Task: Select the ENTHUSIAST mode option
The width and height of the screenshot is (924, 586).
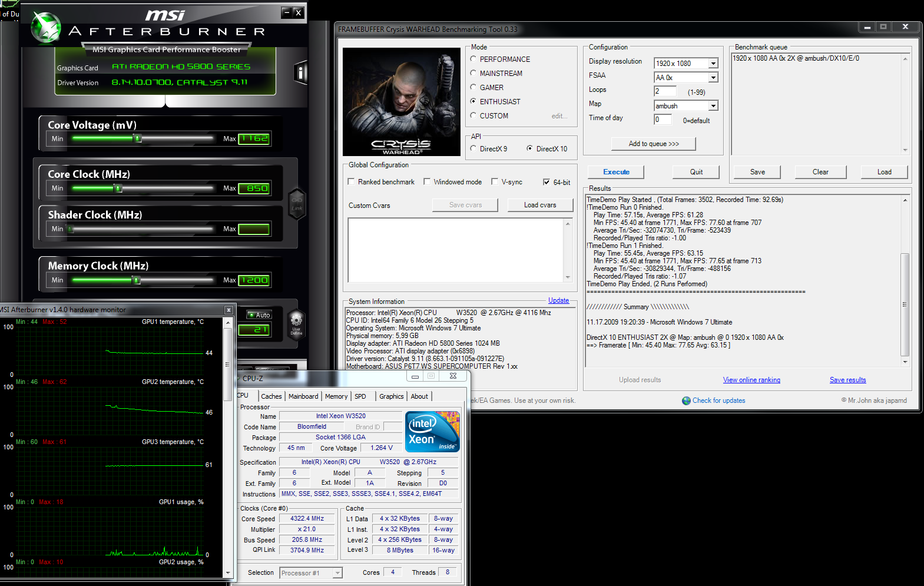Action: tap(473, 101)
